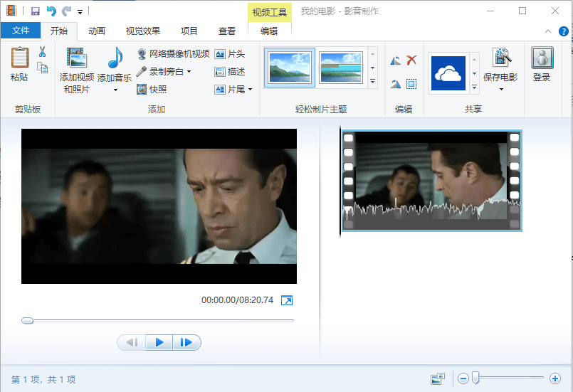Open the 编辑 tab under 视频工具

(x=269, y=31)
